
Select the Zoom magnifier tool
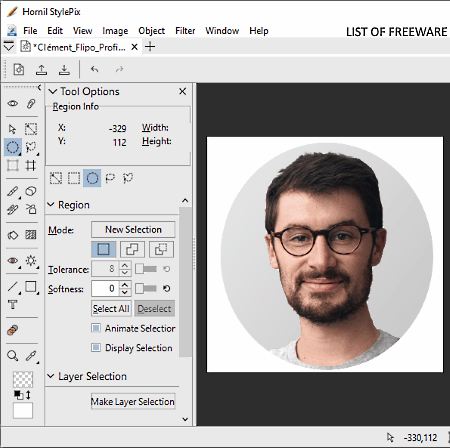coord(13,356)
